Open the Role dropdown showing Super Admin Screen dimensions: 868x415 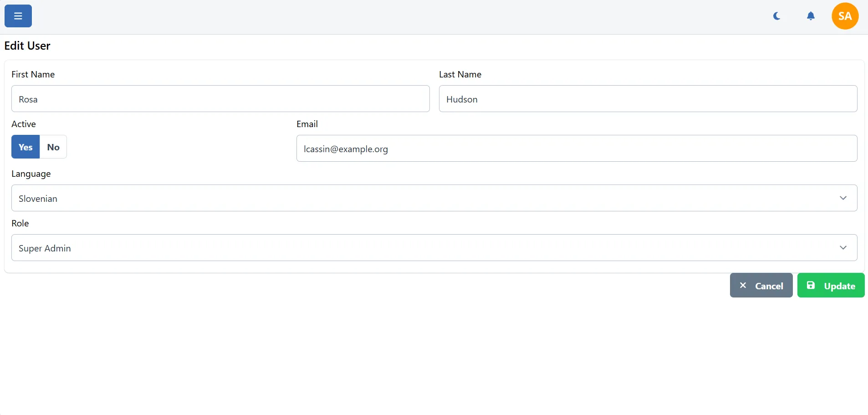tap(424, 247)
